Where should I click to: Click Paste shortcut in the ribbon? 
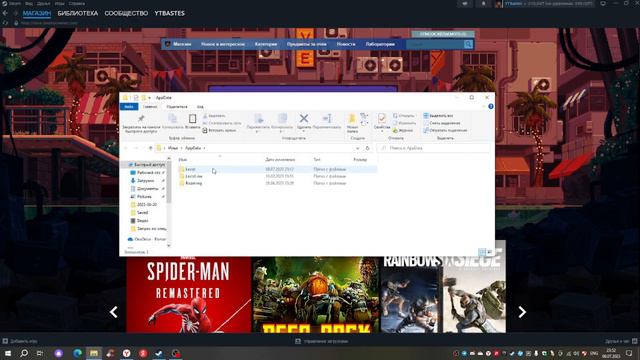[219, 130]
